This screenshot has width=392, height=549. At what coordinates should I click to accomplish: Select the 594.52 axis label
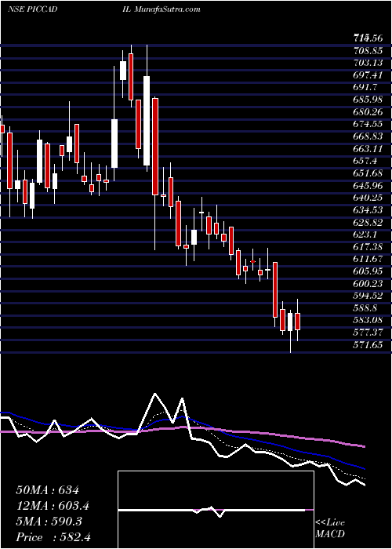[x=367, y=296]
